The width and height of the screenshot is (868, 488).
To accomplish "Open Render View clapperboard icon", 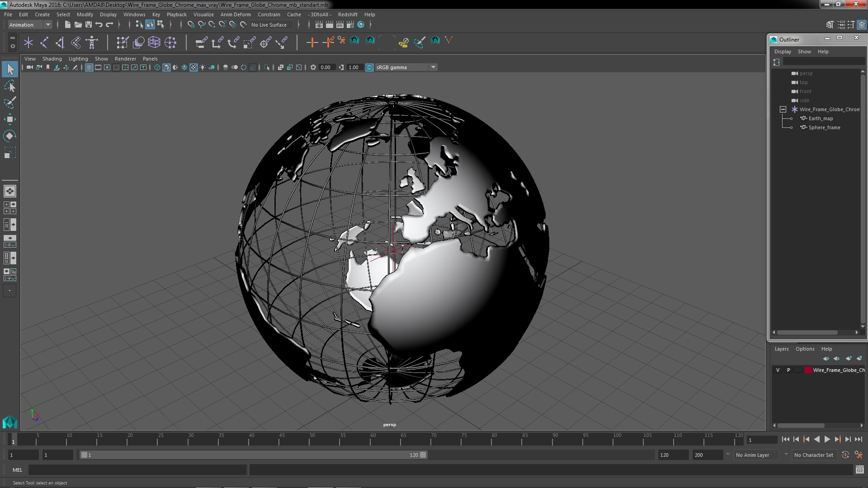I will (319, 24).
